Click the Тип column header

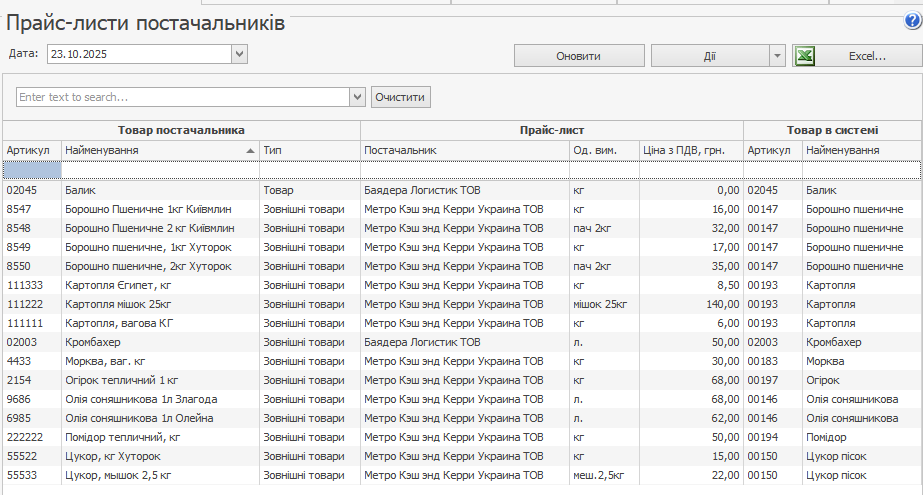tap(309, 150)
